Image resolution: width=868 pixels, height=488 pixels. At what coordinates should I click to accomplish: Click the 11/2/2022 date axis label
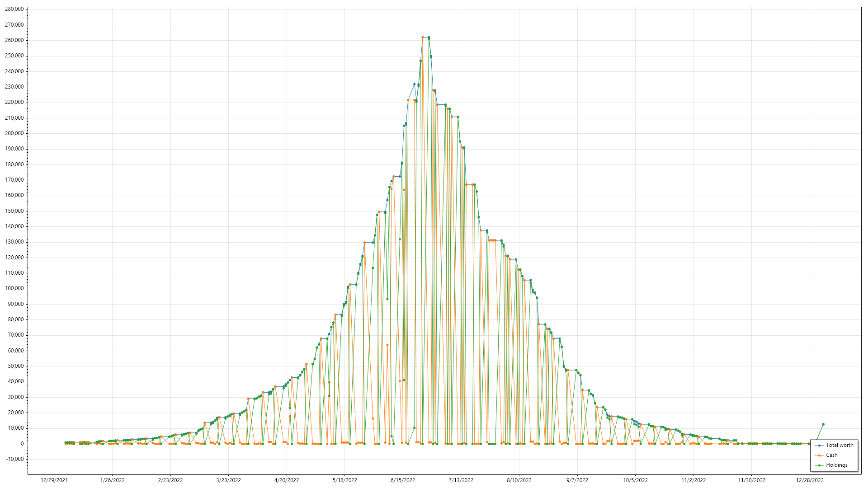(693, 480)
